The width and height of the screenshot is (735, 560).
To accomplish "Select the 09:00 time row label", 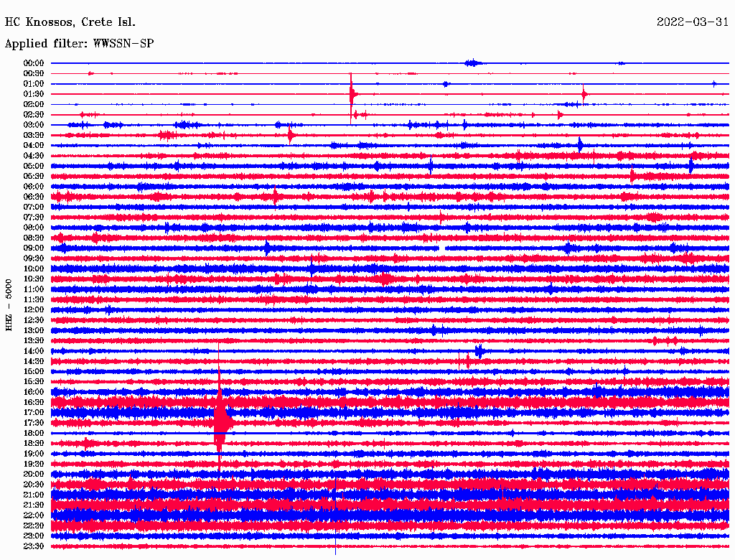I will pyautogui.click(x=34, y=248).
